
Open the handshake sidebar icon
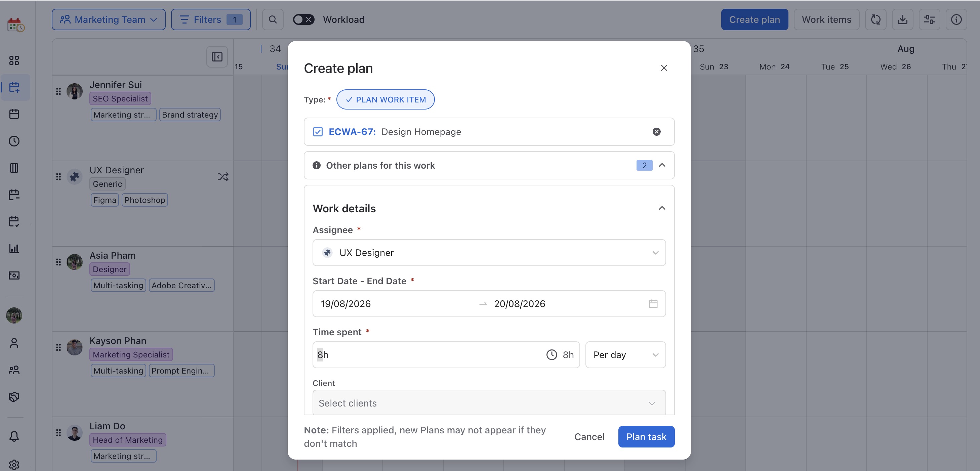click(x=14, y=397)
